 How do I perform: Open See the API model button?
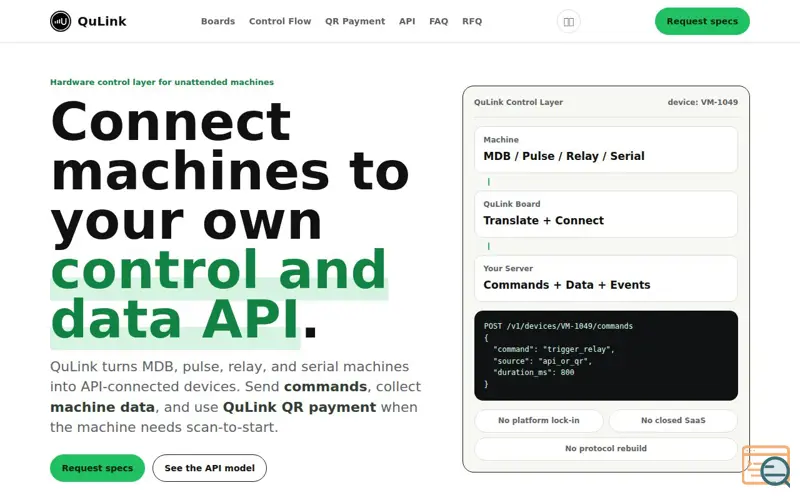tap(209, 468)
